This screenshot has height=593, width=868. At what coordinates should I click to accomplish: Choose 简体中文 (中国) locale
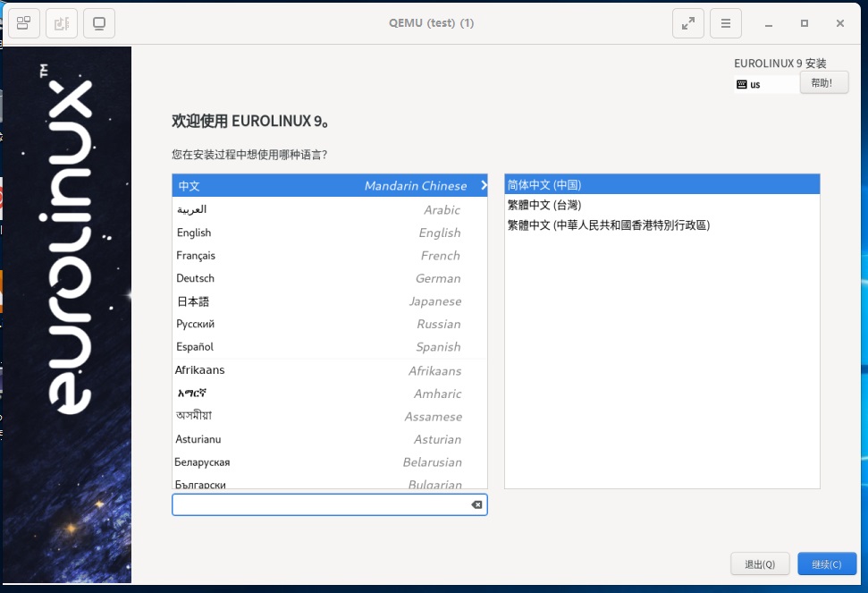click(x=662, y=184)
